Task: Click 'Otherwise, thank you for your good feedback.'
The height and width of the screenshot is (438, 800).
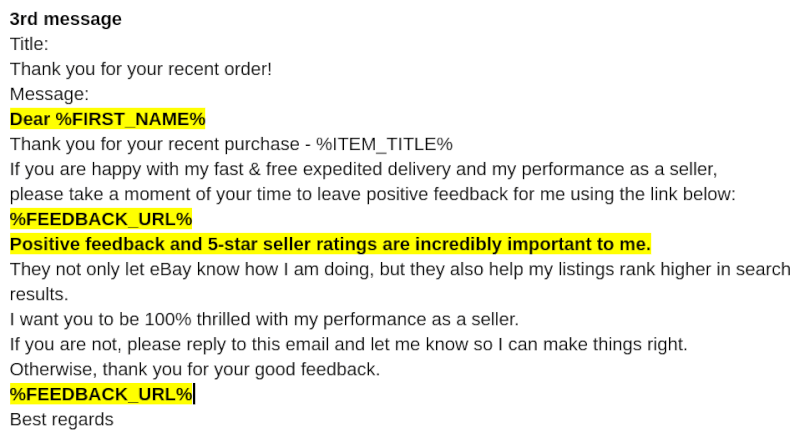Action: [x=195, y=369]
